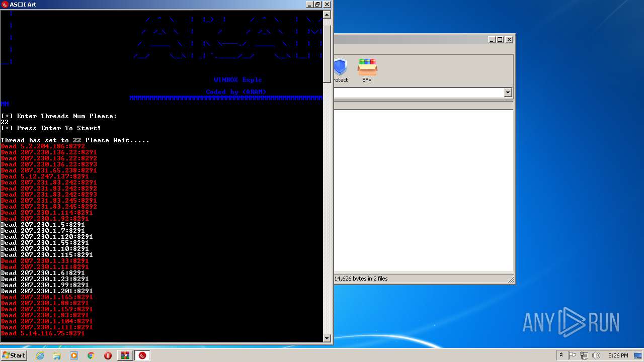Click line 'Dead 207.230.1.115:8291'
The height and width of the screenshot is (362, 644).
point(47,255)
